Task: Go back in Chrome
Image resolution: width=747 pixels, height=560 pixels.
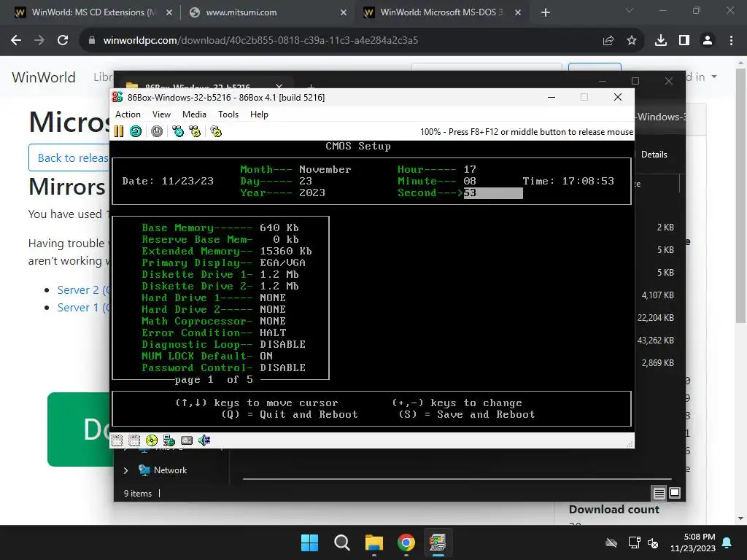Action: point(16,41)
